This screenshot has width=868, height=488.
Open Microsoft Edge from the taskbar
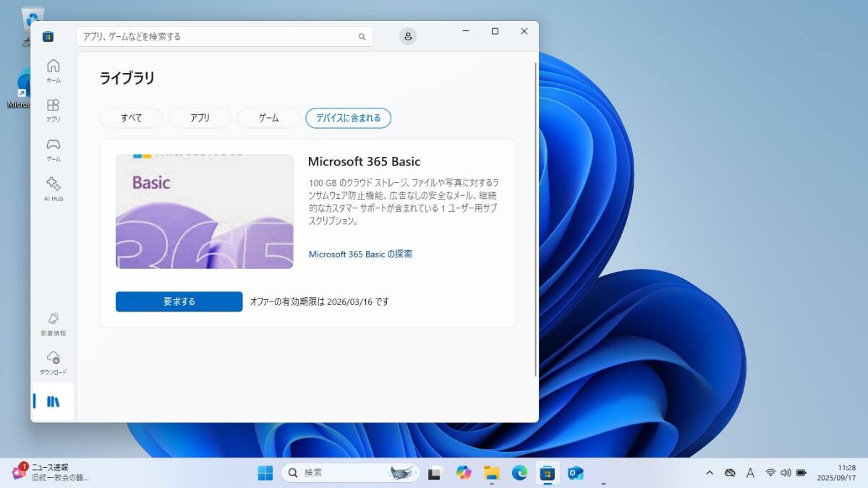(519, 473)
